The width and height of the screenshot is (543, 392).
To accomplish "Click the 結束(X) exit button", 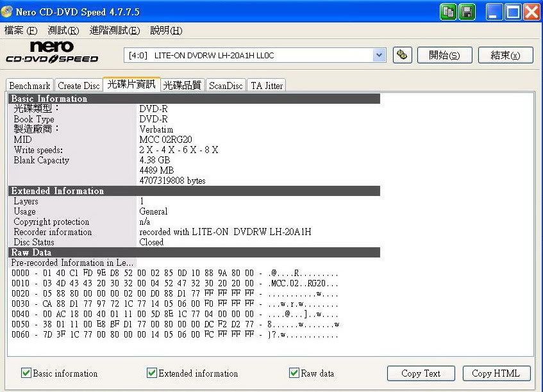I will [506, 55].
